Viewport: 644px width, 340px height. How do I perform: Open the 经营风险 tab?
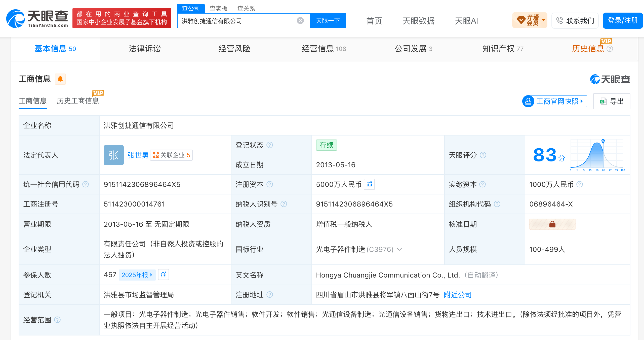coord(234,49)
